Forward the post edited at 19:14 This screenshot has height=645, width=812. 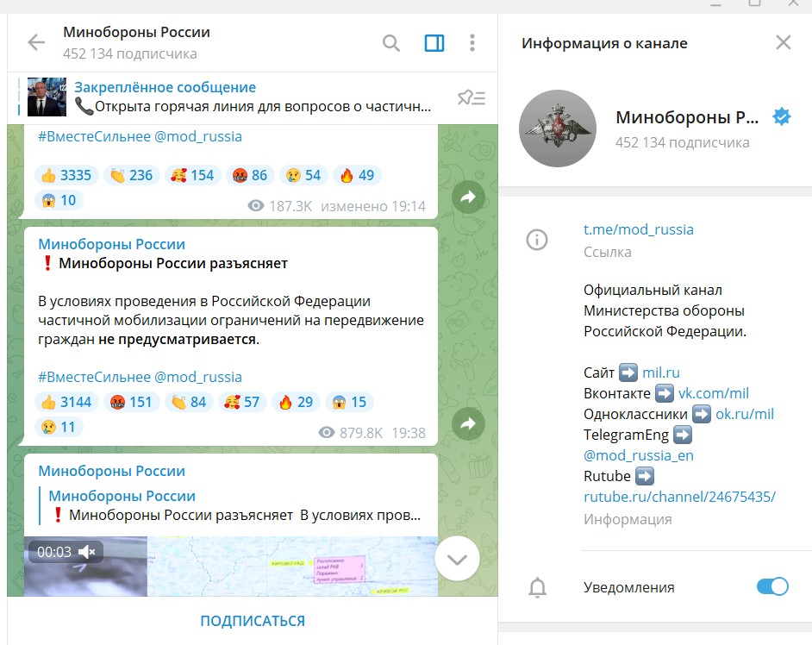[468, 197]
